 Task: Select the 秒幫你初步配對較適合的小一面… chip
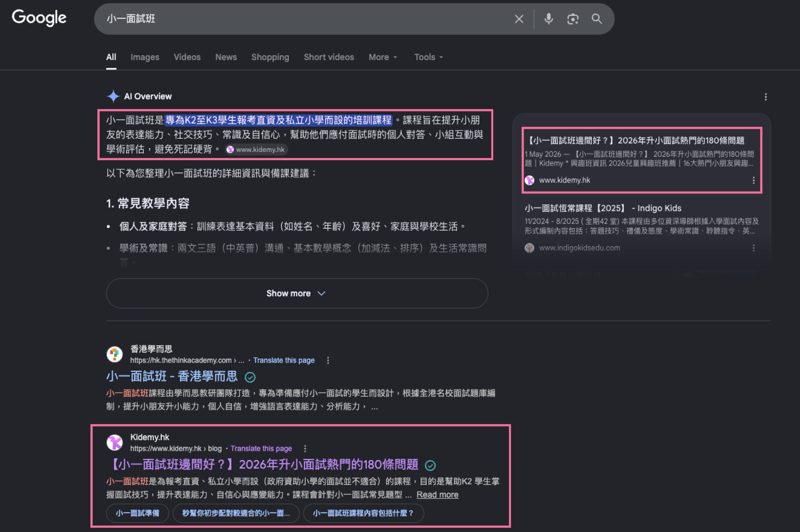pyautogui.click(x=236, y=513)
